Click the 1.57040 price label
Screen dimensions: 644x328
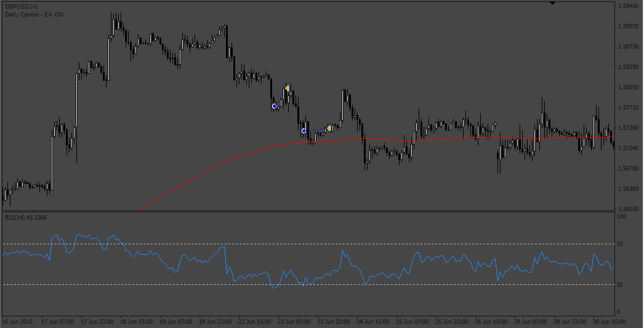[x=627, y=148]
